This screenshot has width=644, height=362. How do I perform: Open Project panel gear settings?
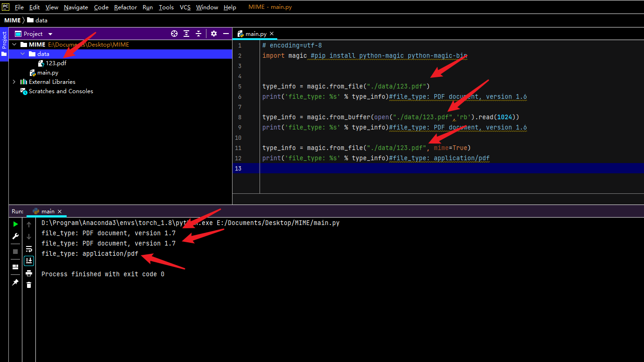click(x=214, y=34)
